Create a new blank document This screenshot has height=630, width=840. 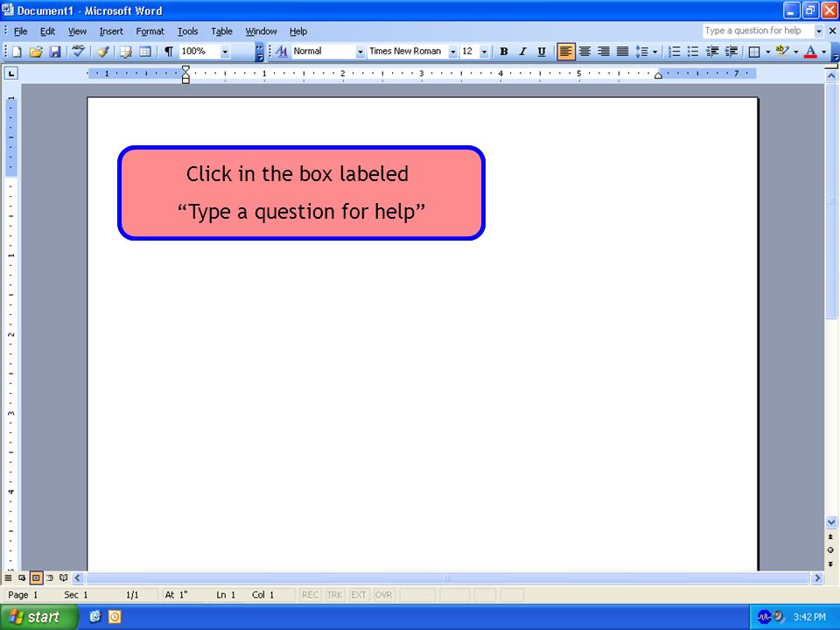tap(17, 52)
